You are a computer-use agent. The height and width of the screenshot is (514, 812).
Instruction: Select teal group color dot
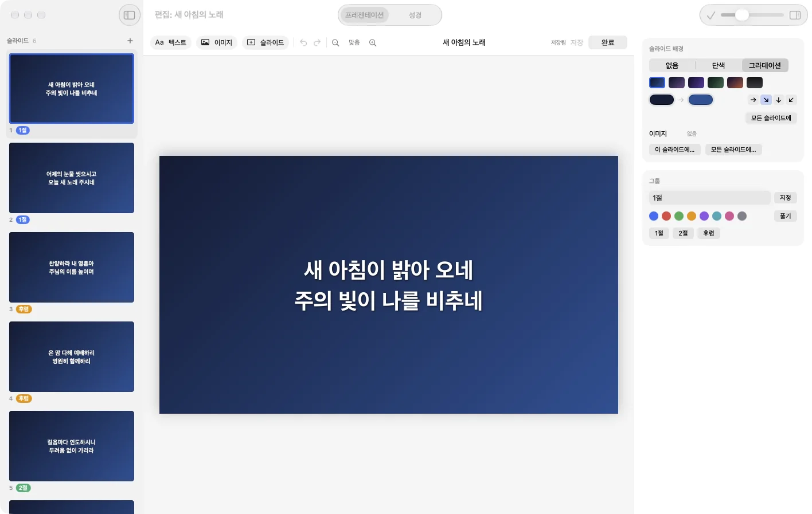point(717,216)
